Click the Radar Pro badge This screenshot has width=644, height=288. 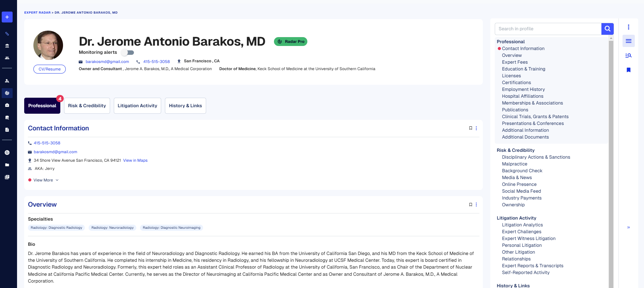[x=291, y=42]
